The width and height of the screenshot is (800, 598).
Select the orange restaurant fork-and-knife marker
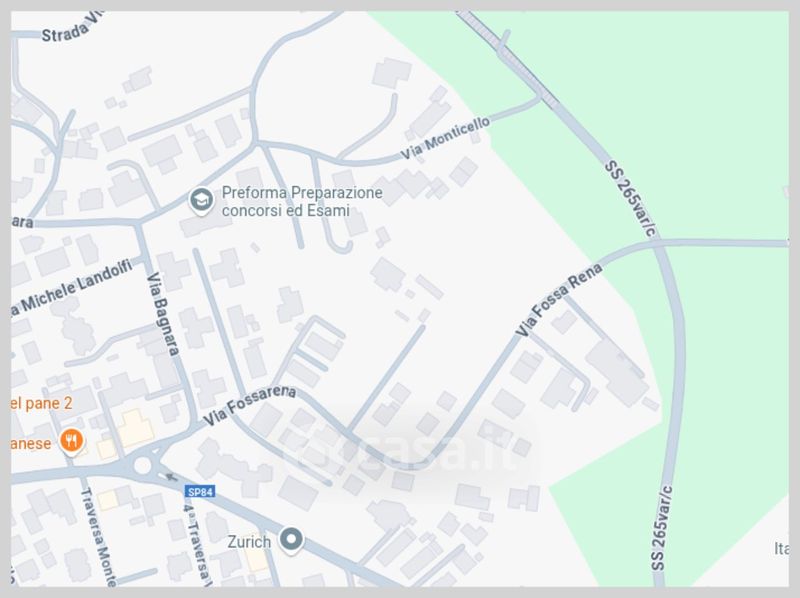coord(71,441)
